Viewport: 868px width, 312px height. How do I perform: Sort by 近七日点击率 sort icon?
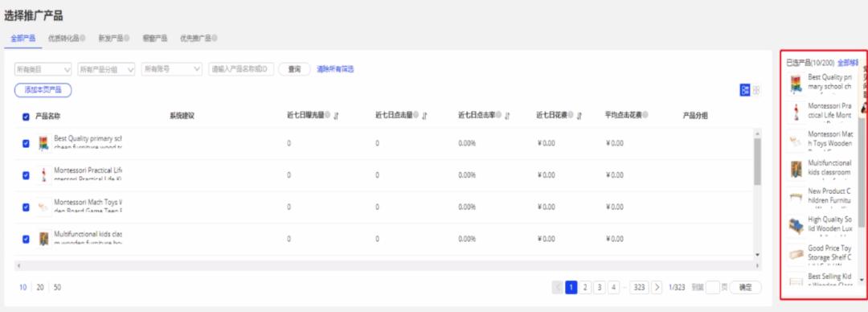point(508,116)
